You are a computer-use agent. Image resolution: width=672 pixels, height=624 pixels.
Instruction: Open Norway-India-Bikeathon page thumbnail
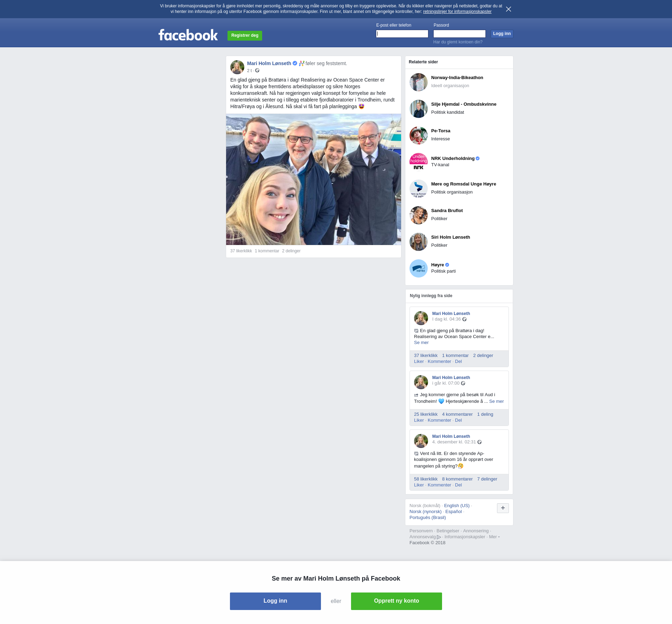coord(419,82)
